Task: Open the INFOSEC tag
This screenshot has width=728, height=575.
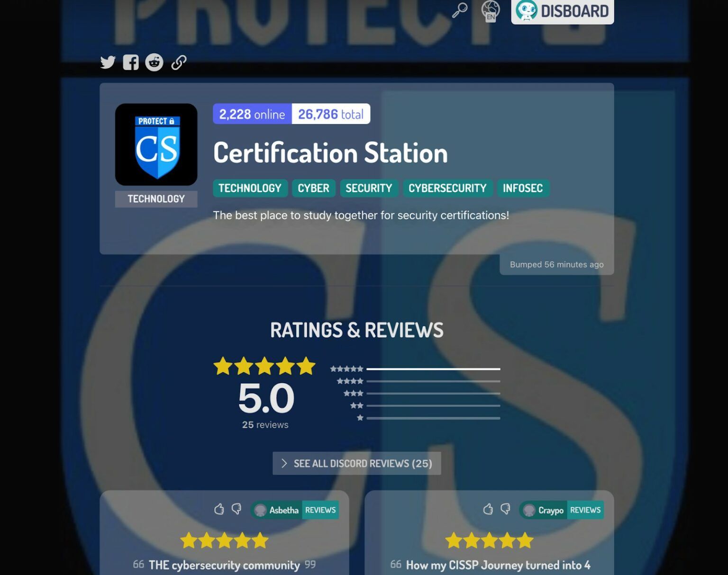Action: point(523,188)
